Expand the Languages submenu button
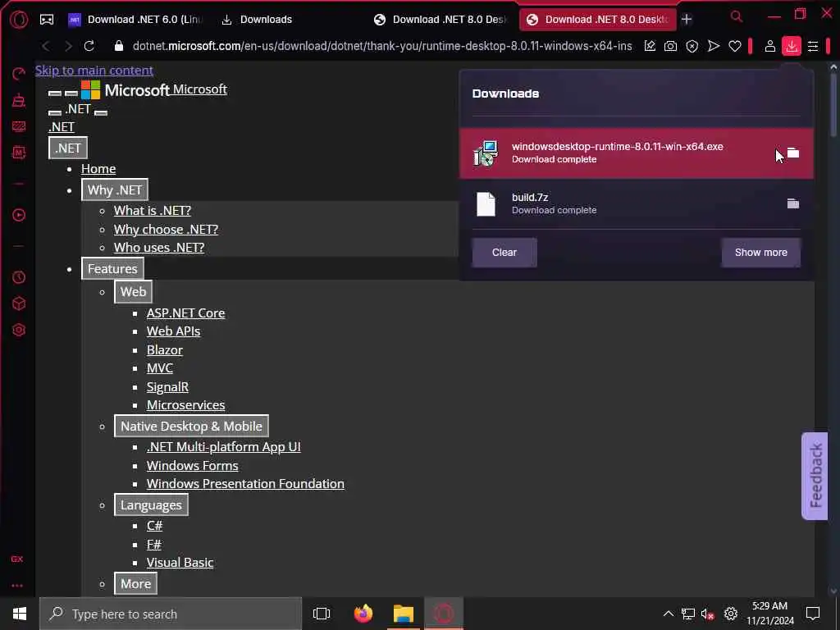Viewport: 840px width, 630px height. coord(151,504)
